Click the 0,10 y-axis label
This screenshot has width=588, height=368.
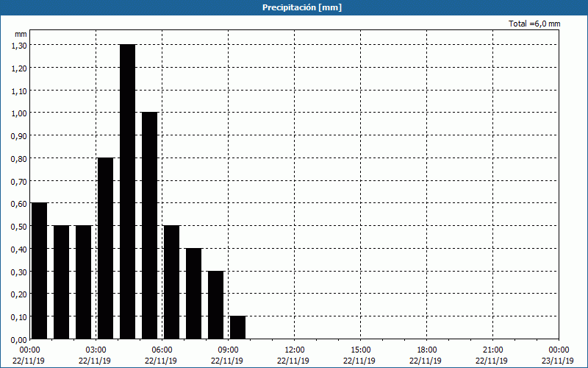pos(19,317)
